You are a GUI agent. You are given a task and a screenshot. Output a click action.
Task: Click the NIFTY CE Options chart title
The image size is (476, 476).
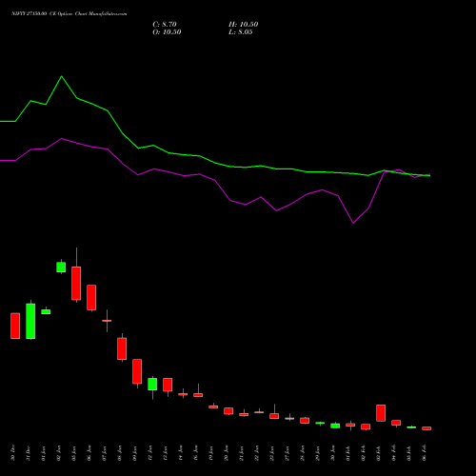(69, 14)
